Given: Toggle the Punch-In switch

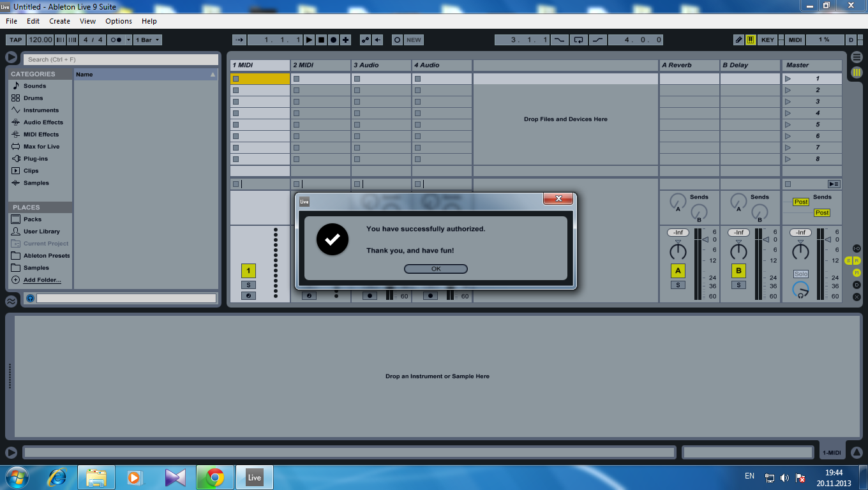Looking at the screenshot, I should coord(559,40).
